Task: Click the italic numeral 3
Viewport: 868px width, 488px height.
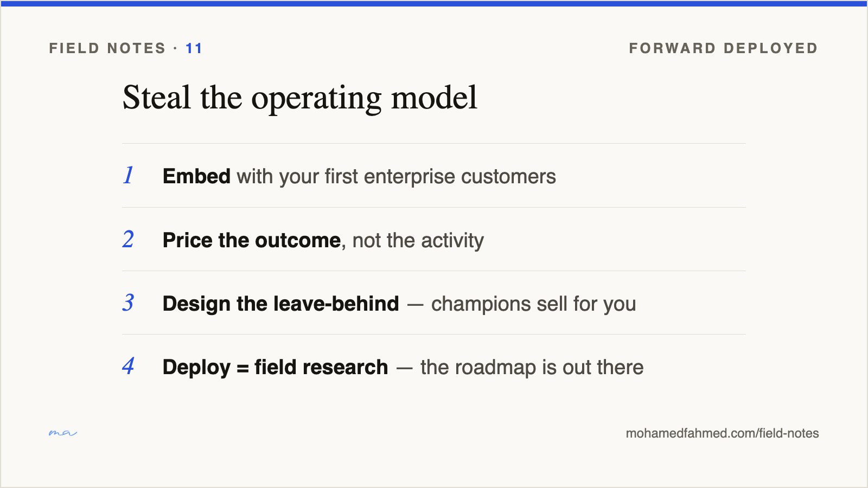Action: tap(129, 303)
